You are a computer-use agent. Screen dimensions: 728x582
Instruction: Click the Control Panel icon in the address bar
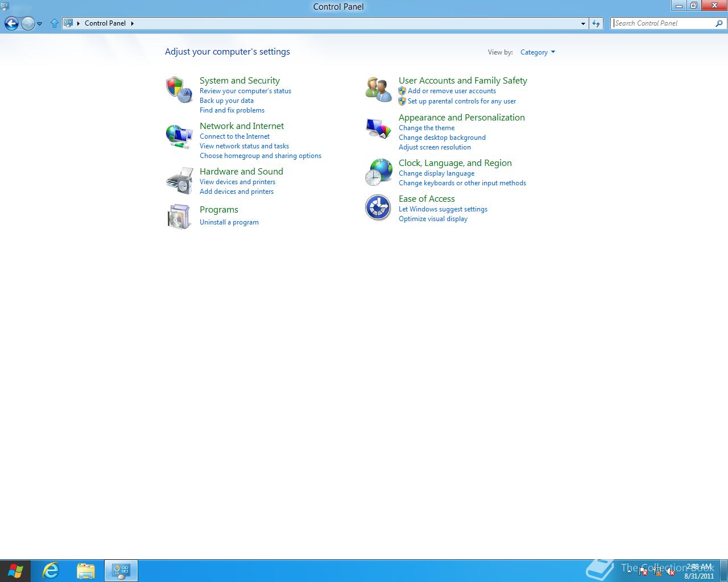pyautogui.click(x=68, y=23)
